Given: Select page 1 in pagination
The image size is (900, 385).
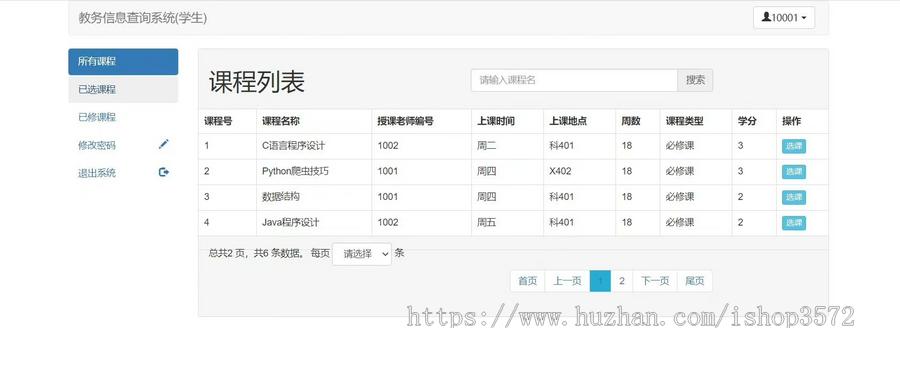Looking at the screenshot, I should pyautogui.click(x=600, y=281).
